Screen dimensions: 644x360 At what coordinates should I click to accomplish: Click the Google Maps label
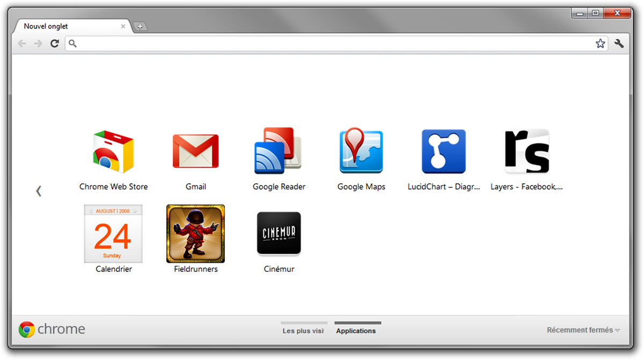tap(361, 186)
